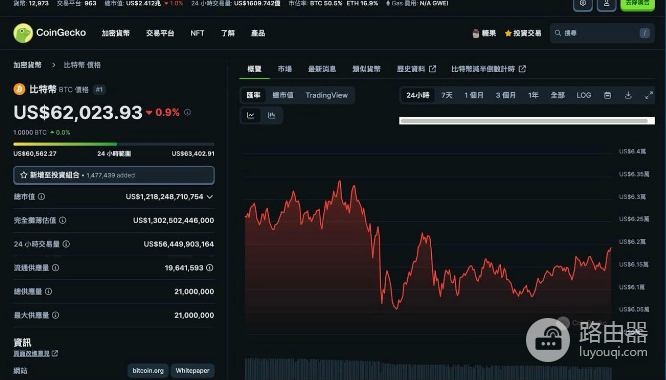
Task: Open the user account icon
Action: pyautogui.click(x=607, y=4)
